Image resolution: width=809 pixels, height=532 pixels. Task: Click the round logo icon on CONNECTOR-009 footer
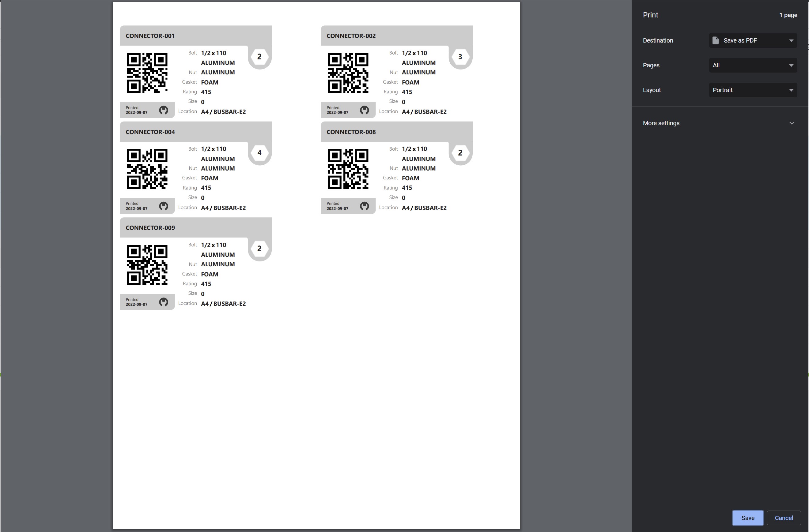164,302
